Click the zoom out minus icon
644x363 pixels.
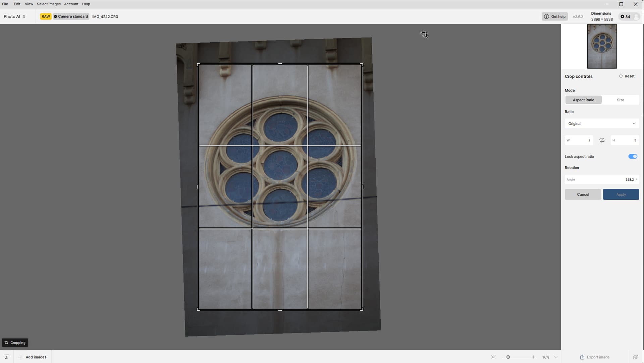click(503, 357)
